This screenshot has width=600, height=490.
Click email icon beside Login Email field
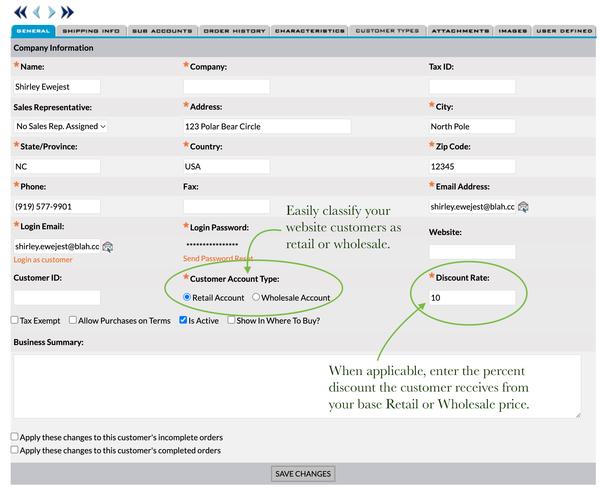107,246
